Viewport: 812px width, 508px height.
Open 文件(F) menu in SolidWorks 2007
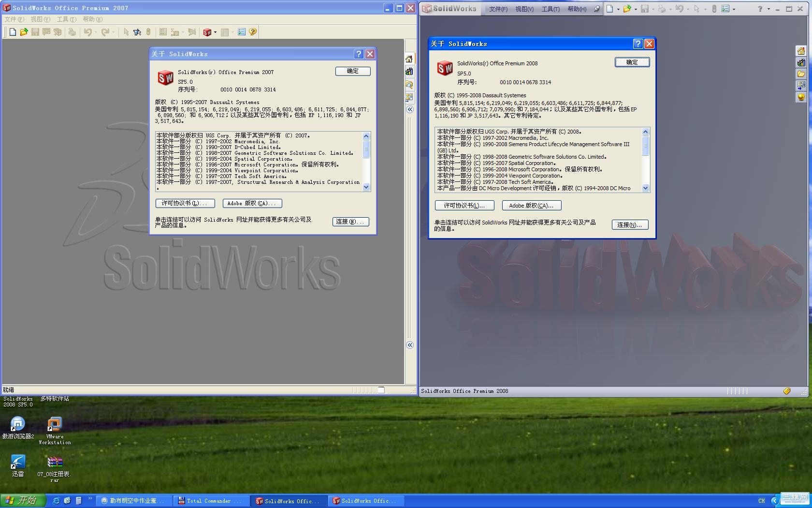pos(14,19)
